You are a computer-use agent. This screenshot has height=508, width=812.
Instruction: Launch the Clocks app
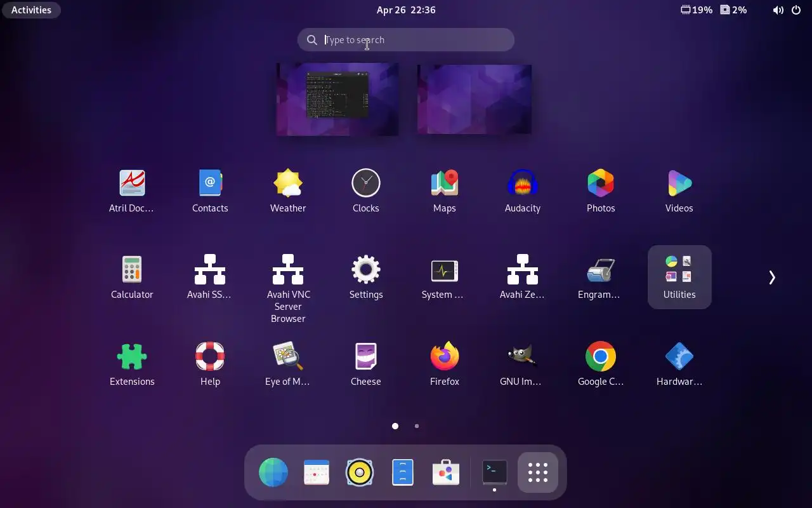click(x=366, y=190)
